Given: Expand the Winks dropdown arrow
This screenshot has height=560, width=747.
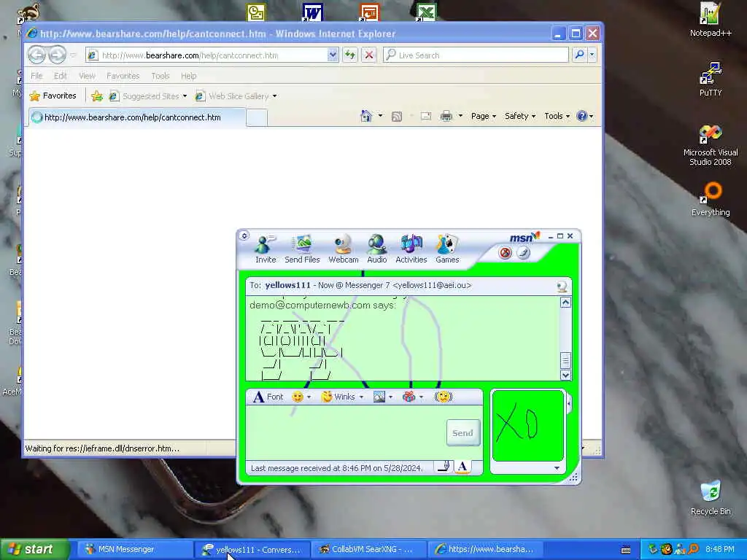Looking at the screenshot, I should (x=361, y=397).
